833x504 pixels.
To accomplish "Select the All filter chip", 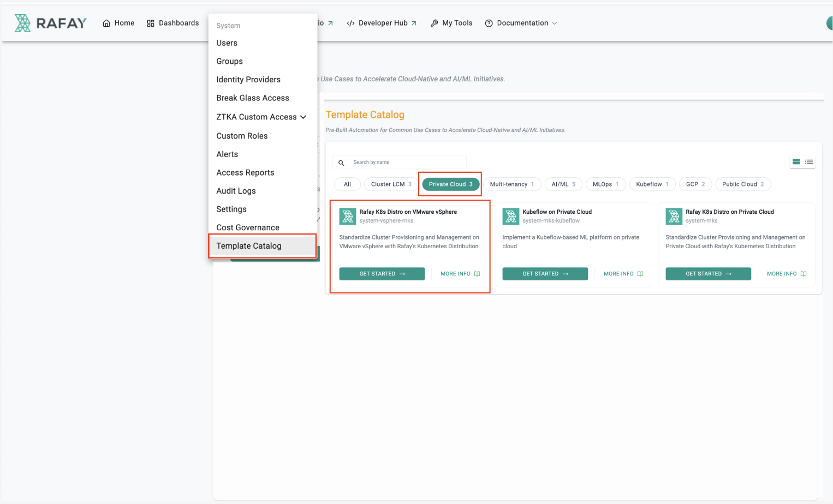I will click(347, 184).
